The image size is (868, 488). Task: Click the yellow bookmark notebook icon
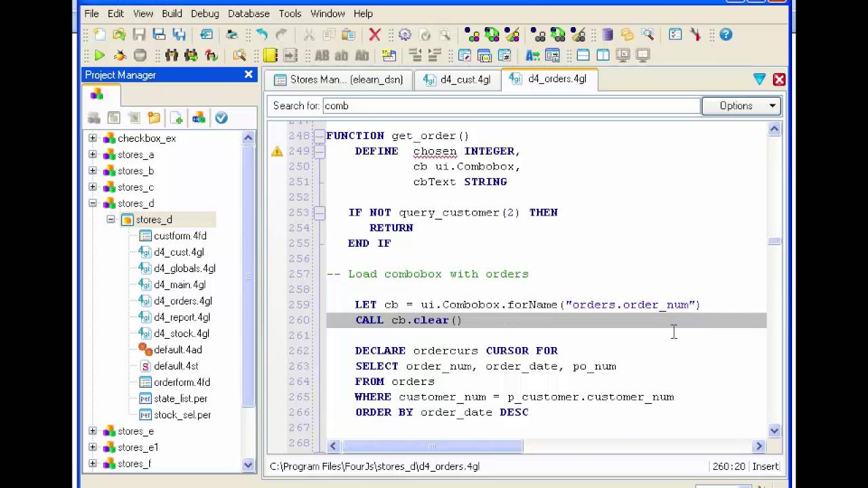tap(270, 56)
